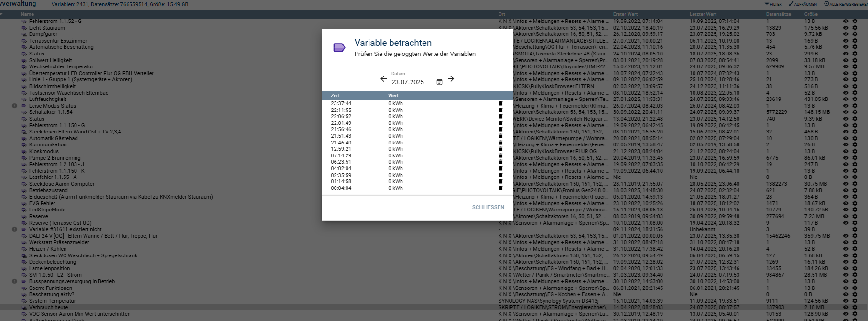Screen dimensions: 868x321
Task: Delete the 23:37:44 logged value
Action: click(x=500, y=103)
